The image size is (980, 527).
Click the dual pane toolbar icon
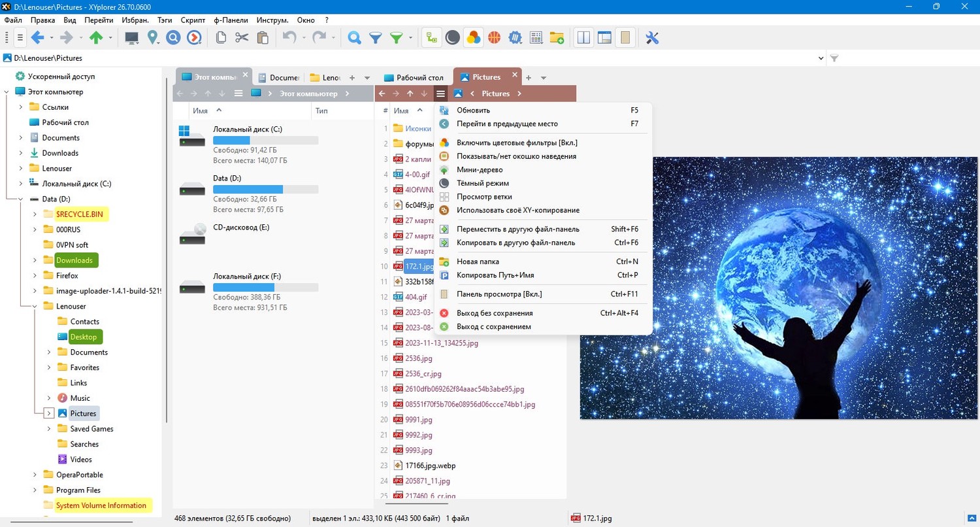point(583,38)
